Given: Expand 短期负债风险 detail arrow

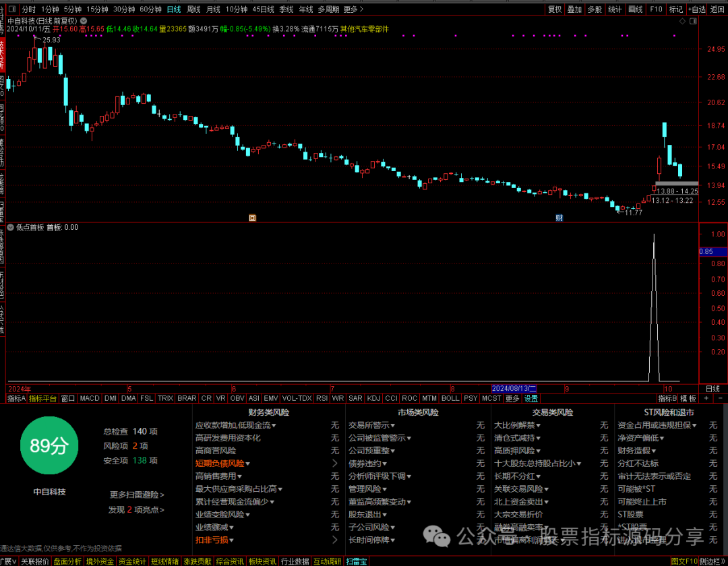Looking at the screenshot, I should [335, 464].
